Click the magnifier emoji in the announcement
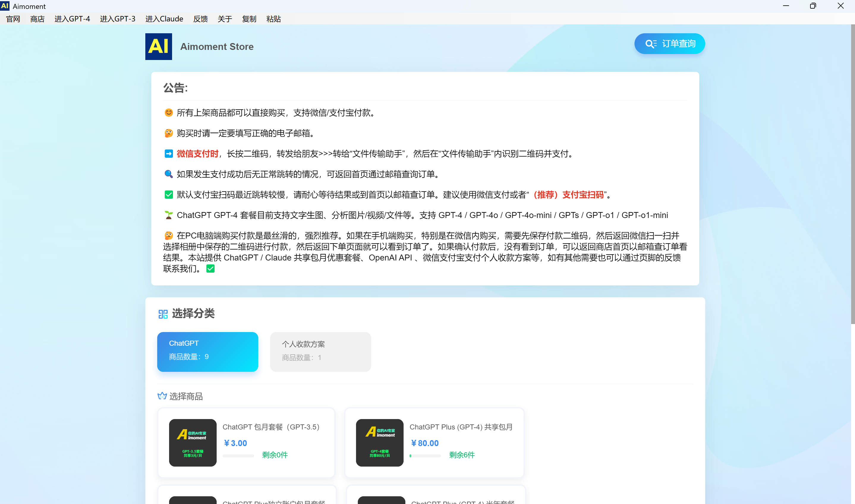This screenshot has width=855, height=504. pyautogui.click(x=169, y=174)
